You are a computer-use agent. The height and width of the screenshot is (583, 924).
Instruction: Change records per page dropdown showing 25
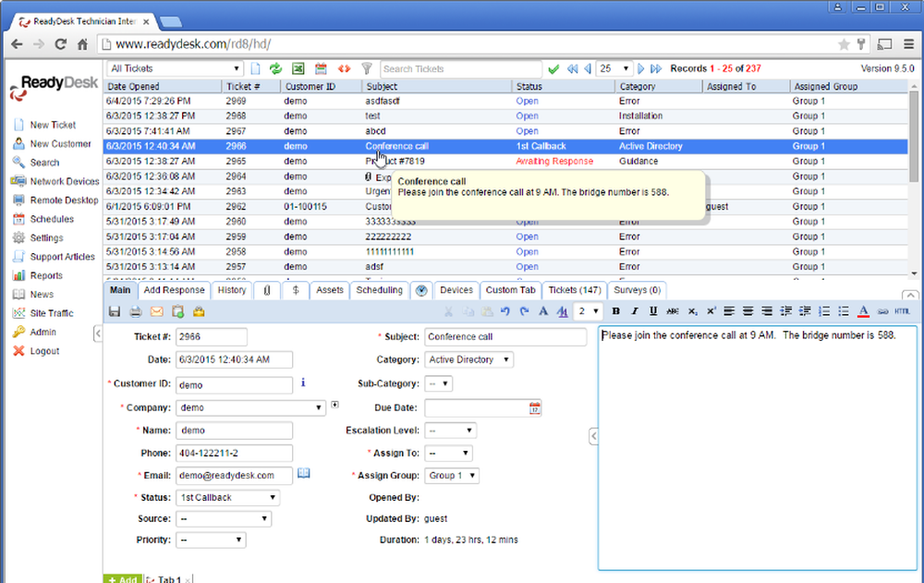tap(614, 69)
